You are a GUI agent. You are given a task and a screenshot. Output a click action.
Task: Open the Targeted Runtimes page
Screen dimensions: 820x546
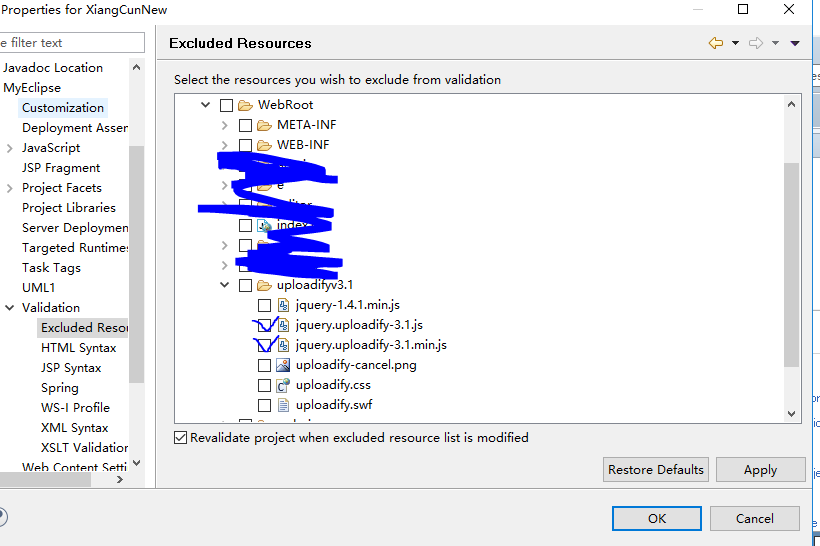pos(75,248)
